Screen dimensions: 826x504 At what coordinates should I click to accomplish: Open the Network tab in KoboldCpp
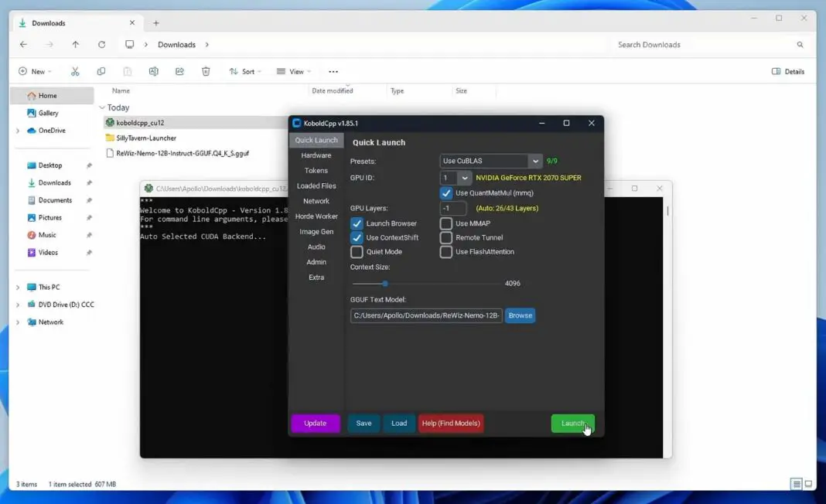[x=316, y=201]
